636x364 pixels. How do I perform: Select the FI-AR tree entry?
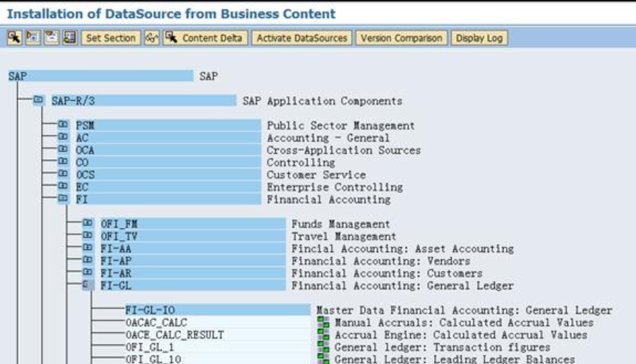(x=193, y=273)
